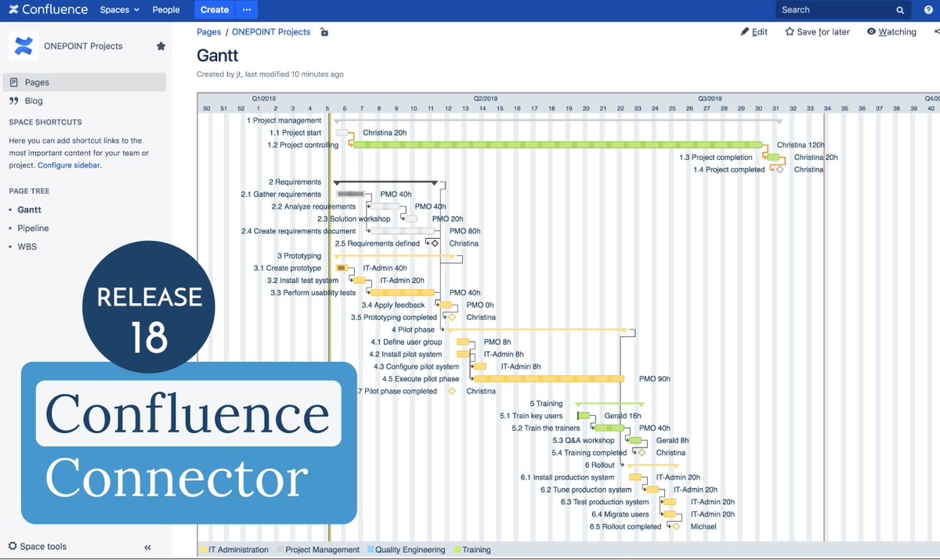The width and height of the screenshot is (940, 560).
Task: Select Pages in the sidebar
Action: [x=84, y=82]
